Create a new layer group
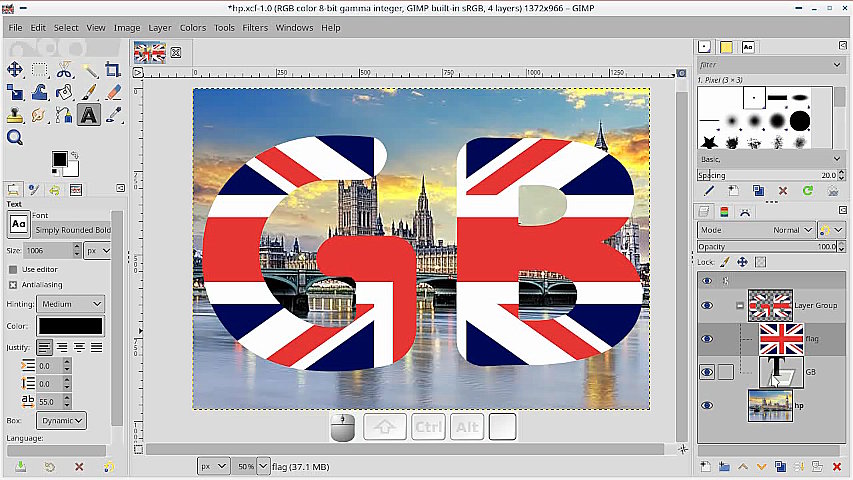Image resolution: width=853 pixels, height=480 pixels. click(724, 467)
